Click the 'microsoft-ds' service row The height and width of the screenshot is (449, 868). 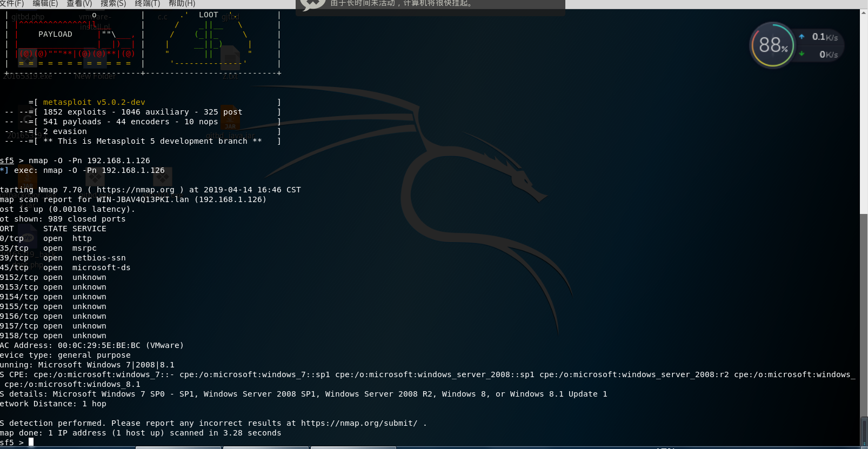tap(65, 267)
